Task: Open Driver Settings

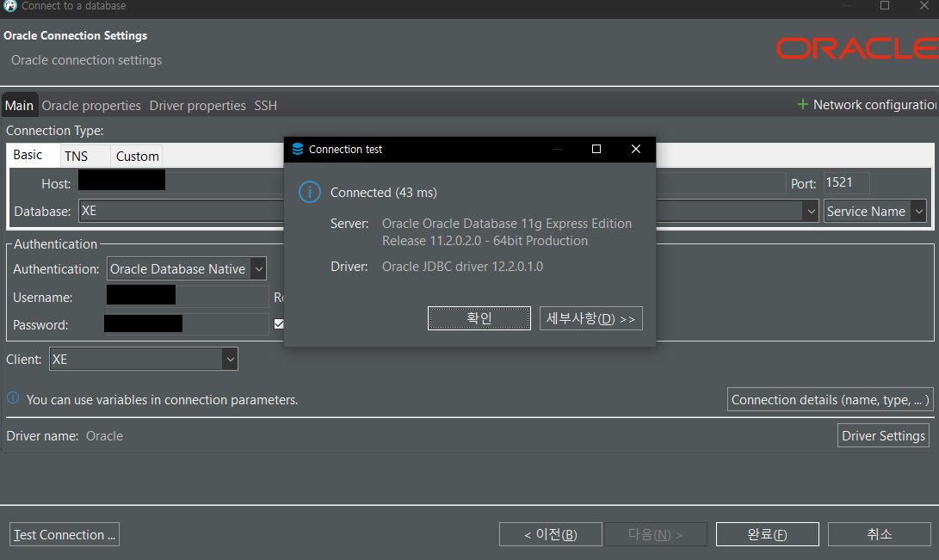Action: pyautogui.click(x=883, y=435)
